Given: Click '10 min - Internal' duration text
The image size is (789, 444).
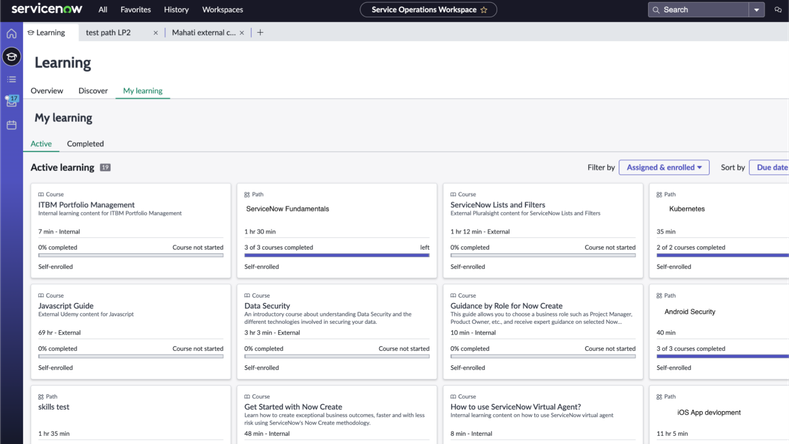Looking at the screenshot, I should tap(473, 333).
